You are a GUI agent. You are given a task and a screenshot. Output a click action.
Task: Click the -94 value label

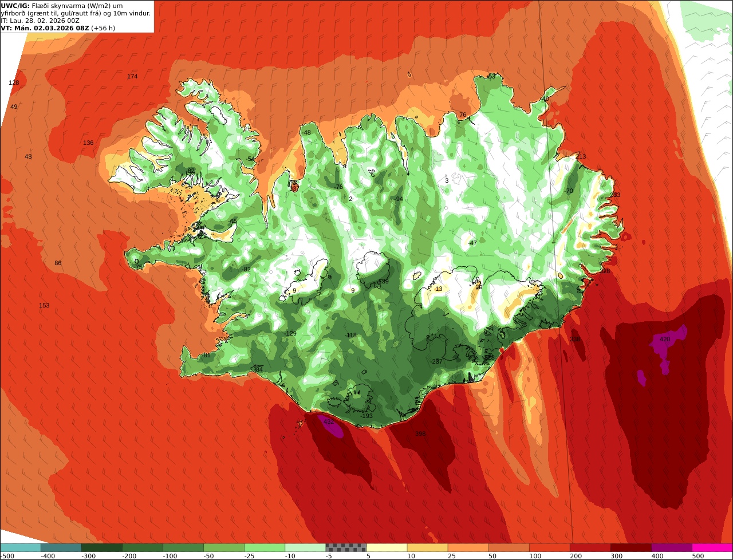click(399, 199)
